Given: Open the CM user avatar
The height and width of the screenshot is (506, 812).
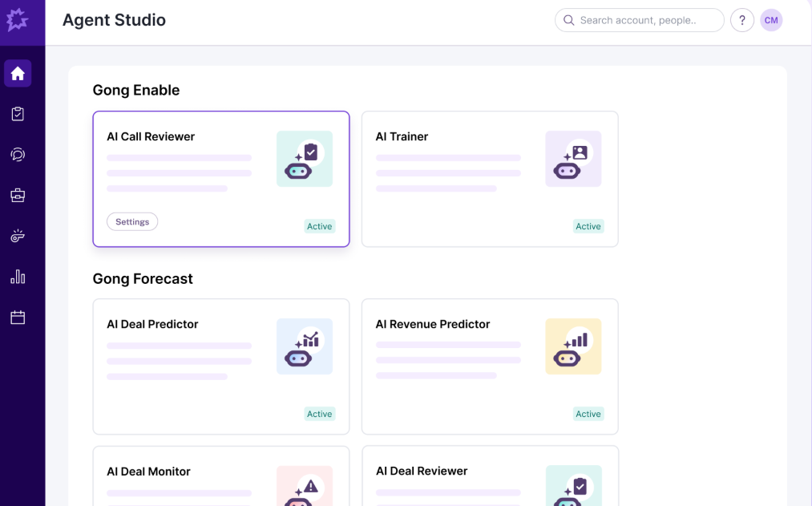Looking at the screenshot, I should pyautogui.click(x=771, y=20).
